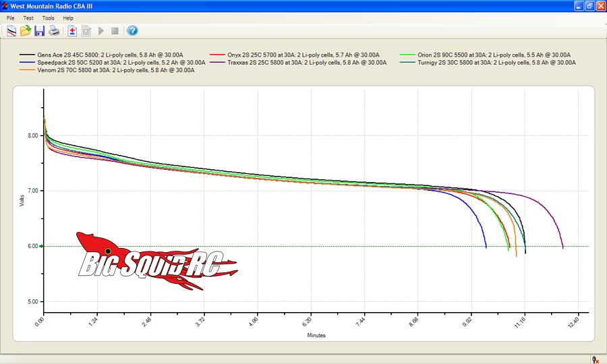Viewport: 607px width, 364px height.
Task: Open the Help menu
Action: [x=68, y=18]
